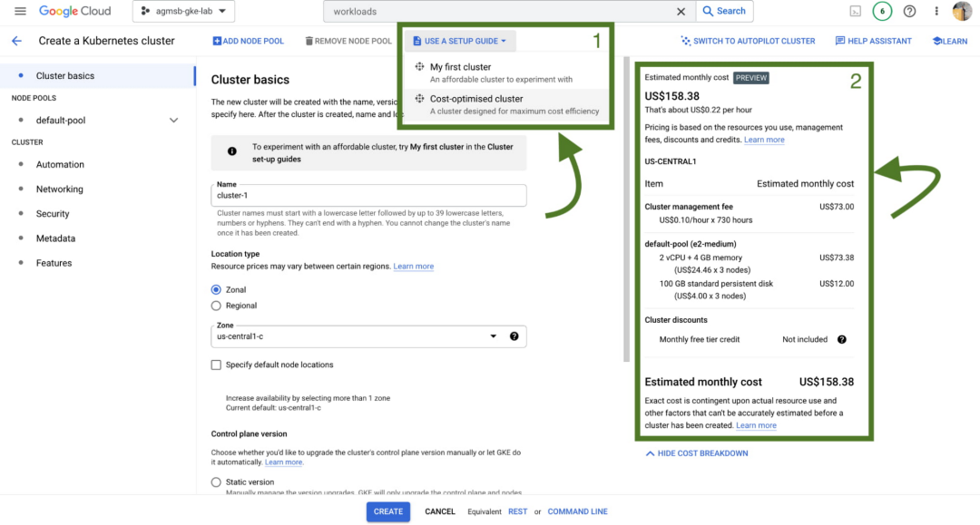Image resolution: width=980 pixels, height=525 pixels.
Task: Select the Regional location type
Action: (216, 306)
